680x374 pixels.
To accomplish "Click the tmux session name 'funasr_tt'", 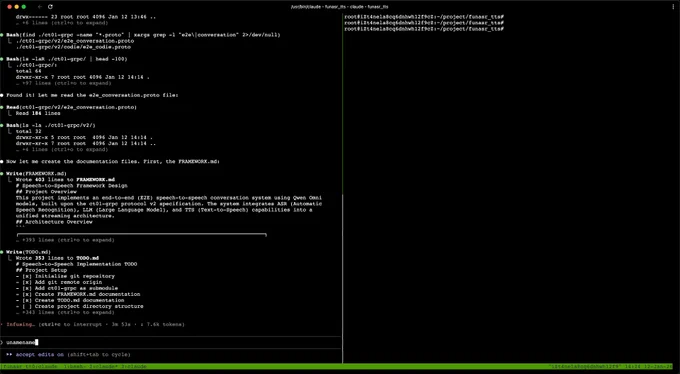I will [15, 367].
